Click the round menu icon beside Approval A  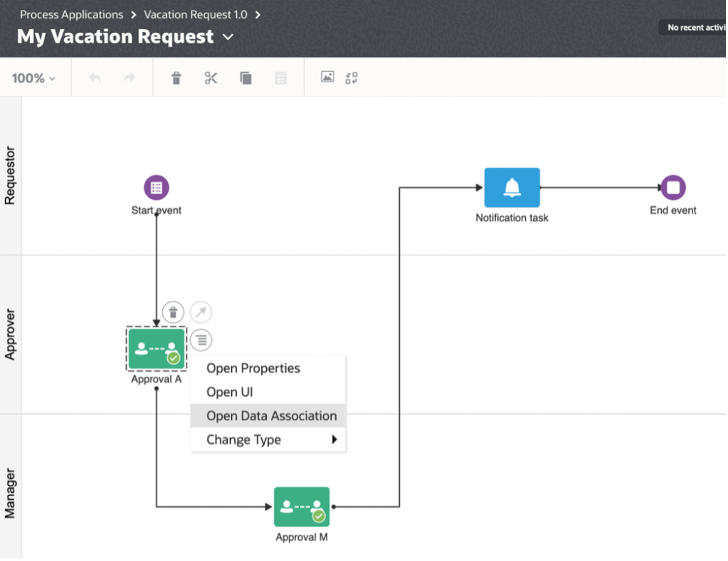point(201,340)
